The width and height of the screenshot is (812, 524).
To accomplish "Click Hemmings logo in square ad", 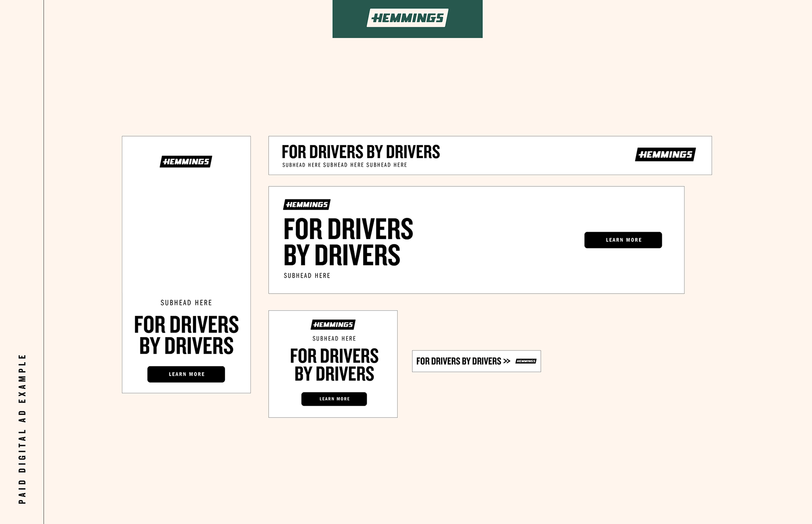I will click(x=333, y=325).
